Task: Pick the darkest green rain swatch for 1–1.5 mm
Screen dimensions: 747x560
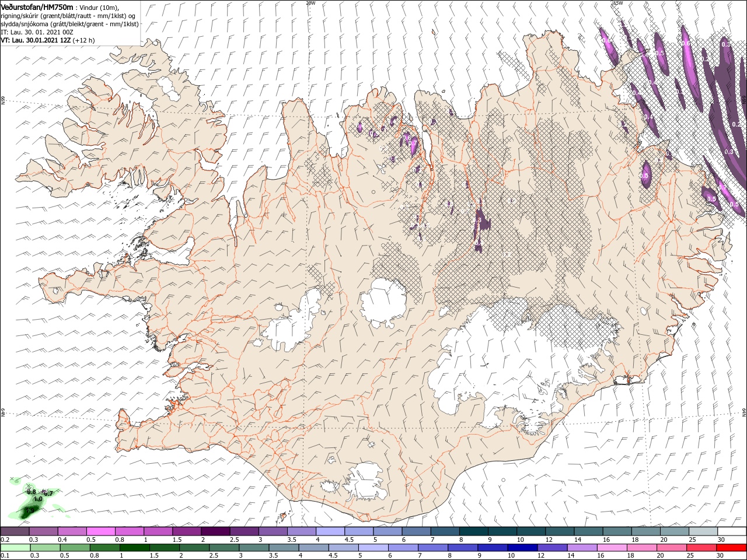Action: click(134, 548)
